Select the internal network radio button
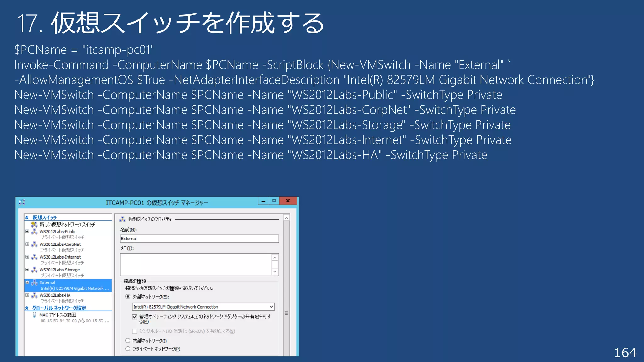 [x=128, y=341]
